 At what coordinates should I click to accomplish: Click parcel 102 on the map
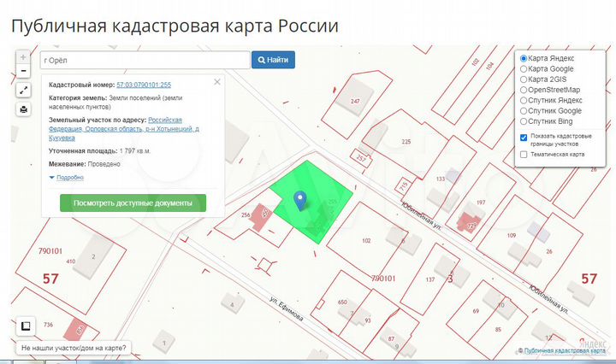coord(366,241)
